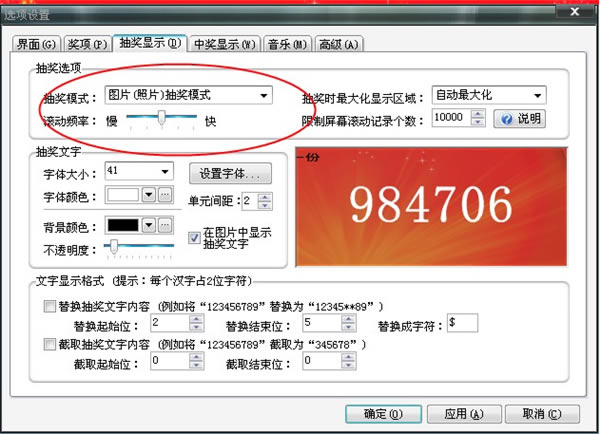Enable the 截取抽奖文字内容 checkbox
The image size is (600, 434).
click(51, 344)
